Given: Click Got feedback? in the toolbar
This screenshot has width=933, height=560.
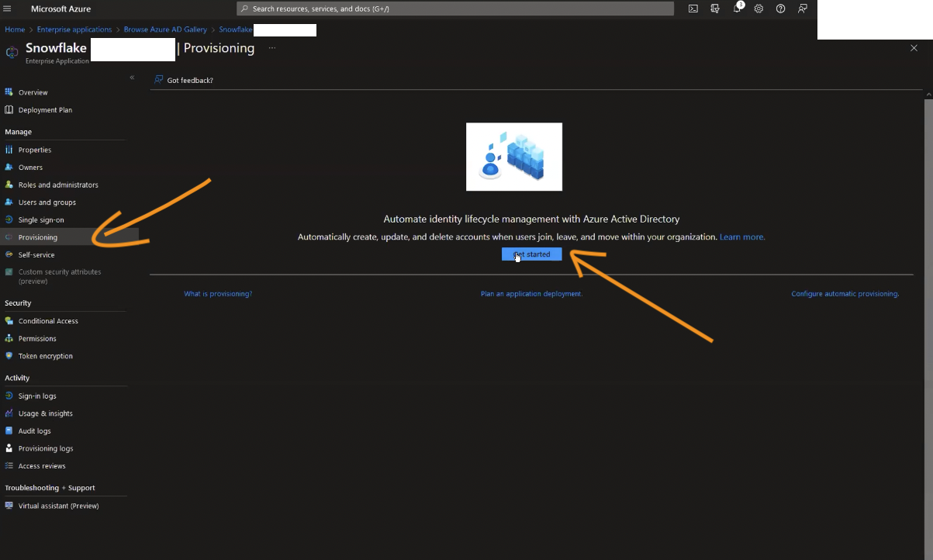Looking at the screenshot, I should click(184, 80).
